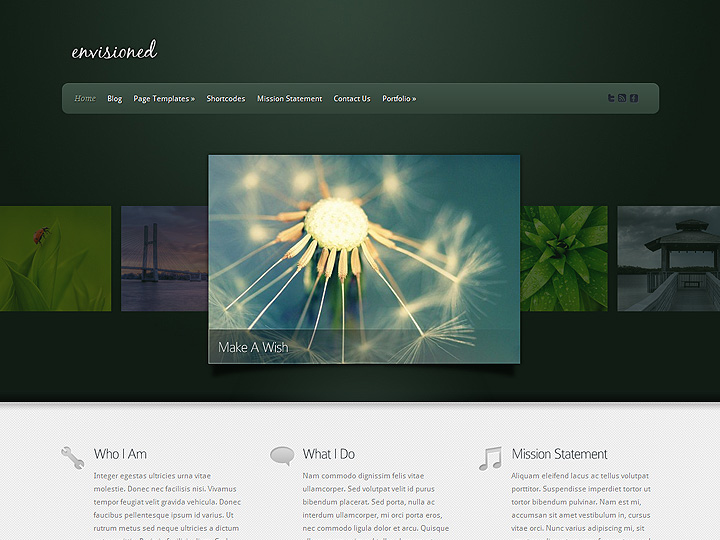Click the Make A Wish slide caption
Image resolution: width=720 pixels, height=540 pixels.
pyautogui.click(x=253, y=347)
